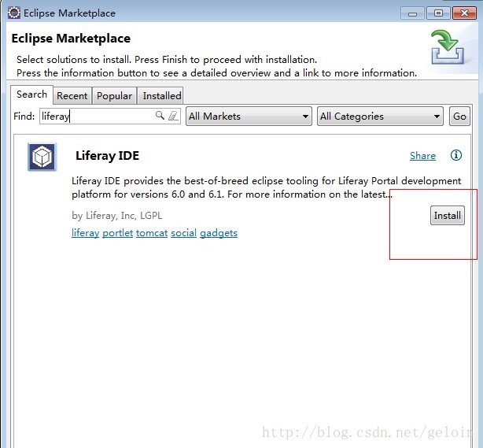Open the liferay tag link
The height and width of the screenshot is (448, 483).
point(85,233)
